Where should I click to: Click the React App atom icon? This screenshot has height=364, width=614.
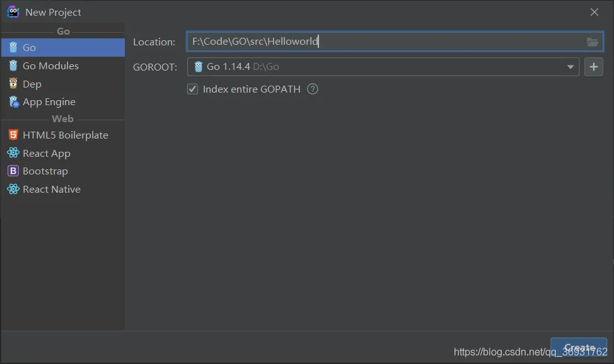coord(13,152)
